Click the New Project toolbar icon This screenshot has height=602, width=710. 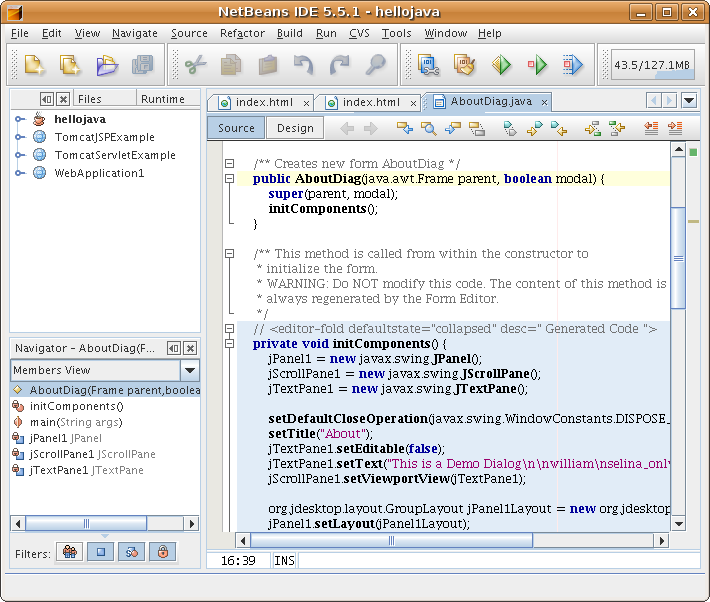tap(34, 65)
